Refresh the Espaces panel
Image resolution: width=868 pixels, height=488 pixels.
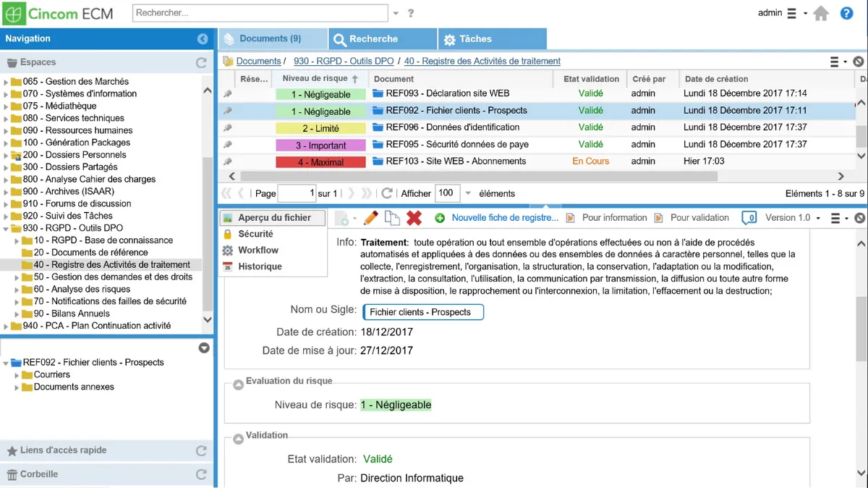(201, 63)
